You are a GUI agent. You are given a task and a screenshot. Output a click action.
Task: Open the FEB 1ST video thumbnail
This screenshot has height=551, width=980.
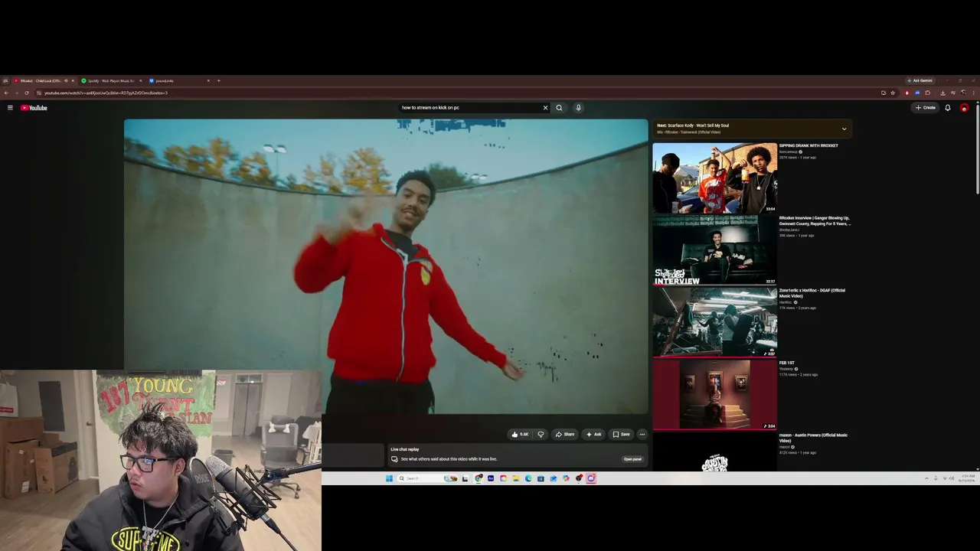[715, 395]
